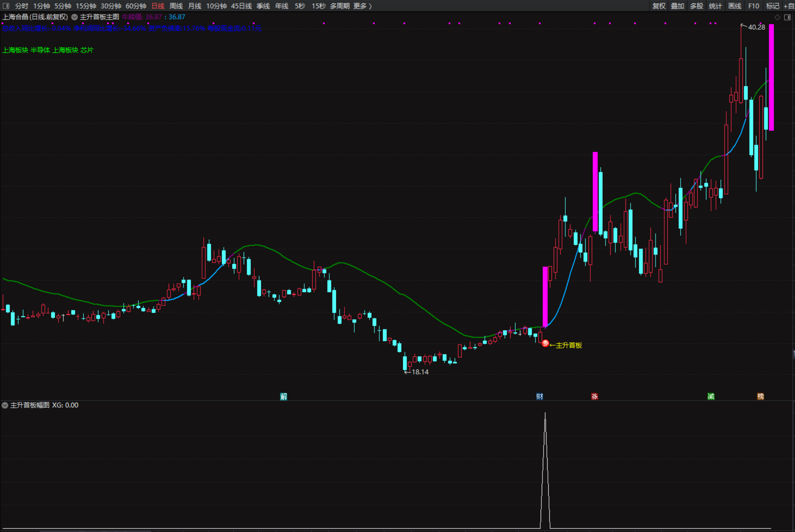Toggle the right side panel icon

pos(787,17)
